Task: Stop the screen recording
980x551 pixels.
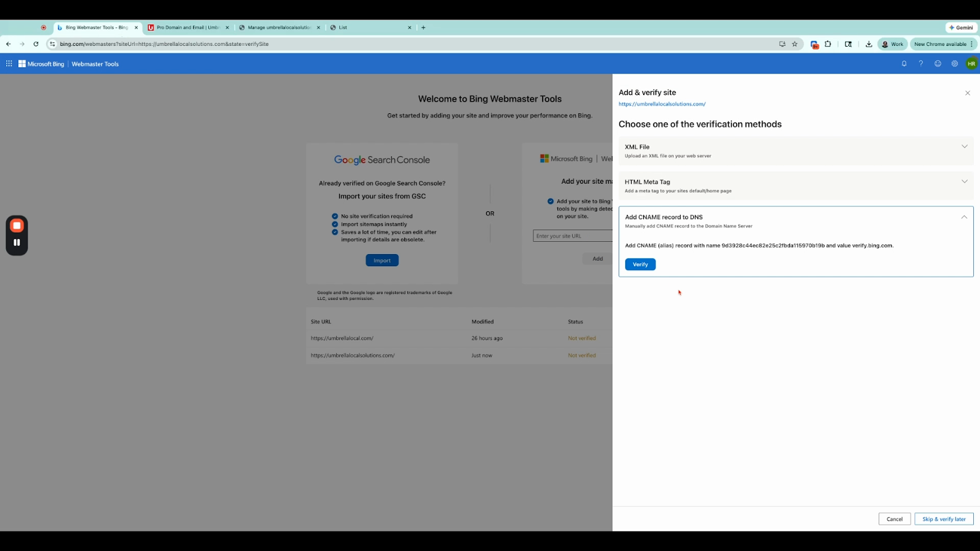Action: pyautogui.click(x=17, y=226)
